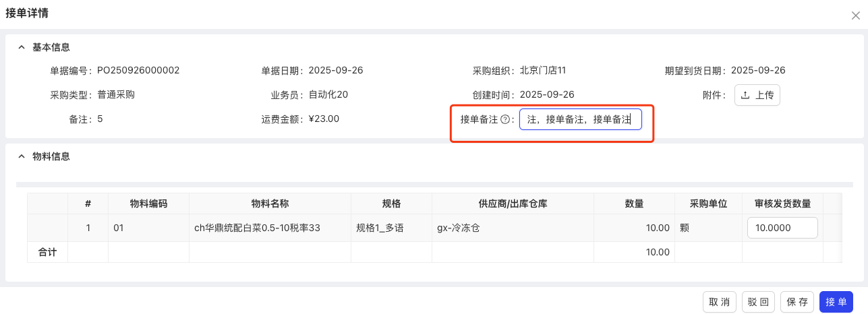This screenshot has width=868, height=314.
Task: Click the 物料名称 column header
Action: (270, 203)
